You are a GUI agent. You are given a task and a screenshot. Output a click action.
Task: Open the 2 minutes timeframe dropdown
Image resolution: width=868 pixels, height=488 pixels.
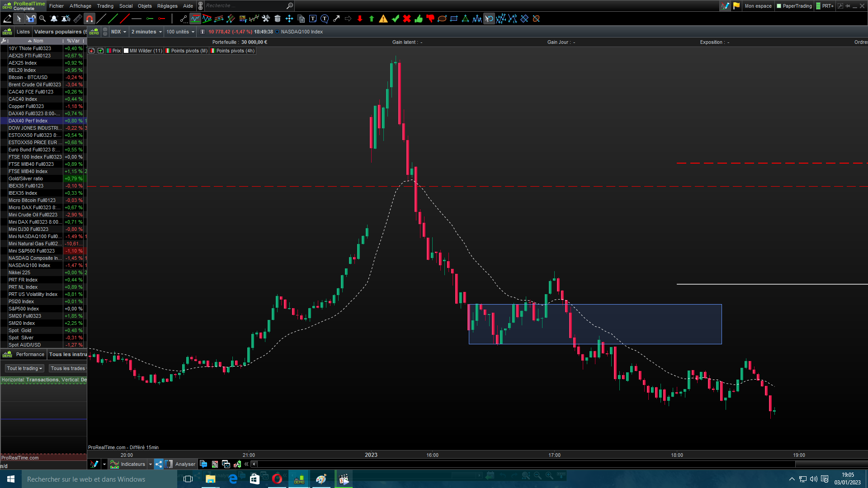(x=146, y=32)
